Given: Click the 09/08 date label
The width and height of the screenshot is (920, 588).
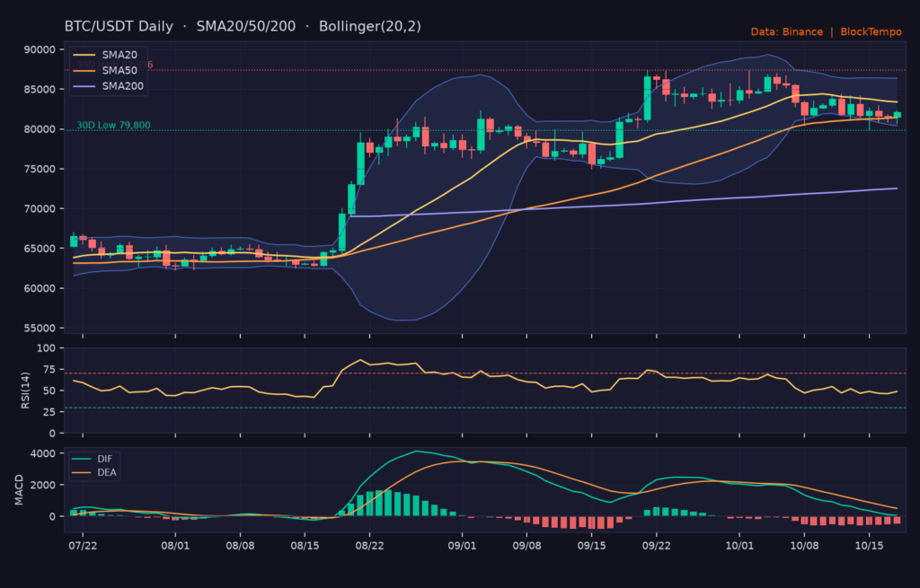Looking at the screenshot, I should (526, 546).
